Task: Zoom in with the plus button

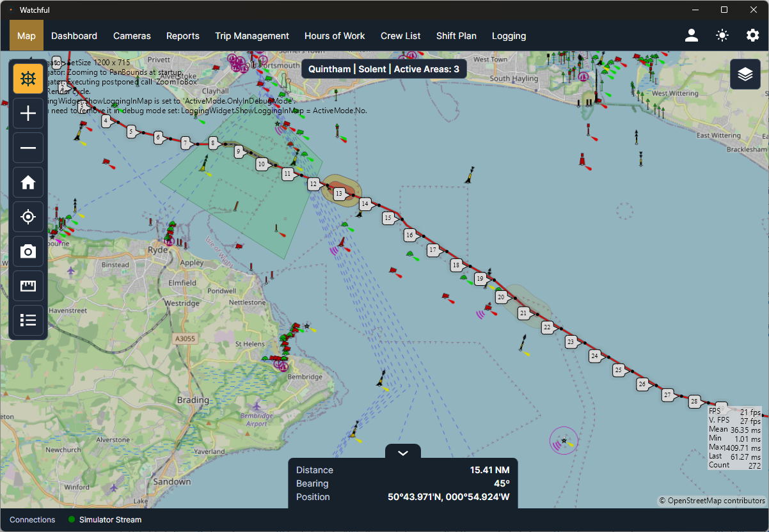Action: [28, 114]
